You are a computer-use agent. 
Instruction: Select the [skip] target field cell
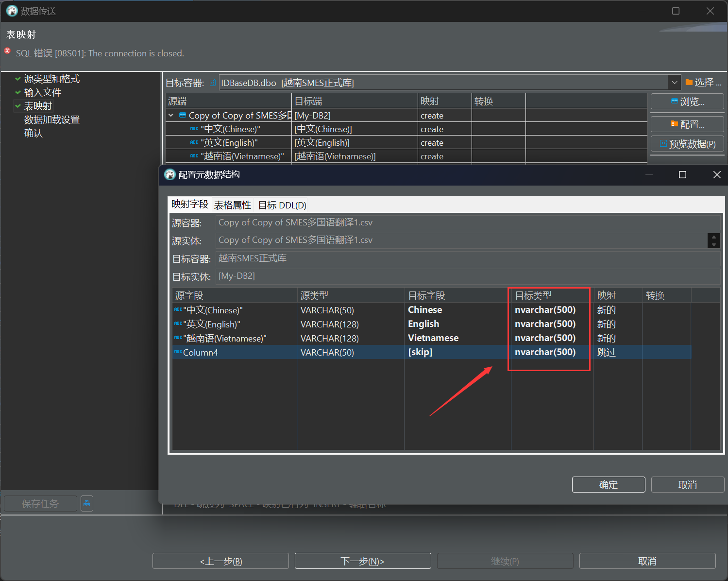click(457, 352)
